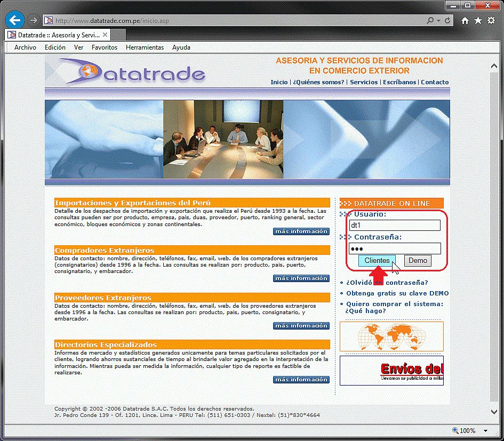Open the Edición menu

(55, 47)
